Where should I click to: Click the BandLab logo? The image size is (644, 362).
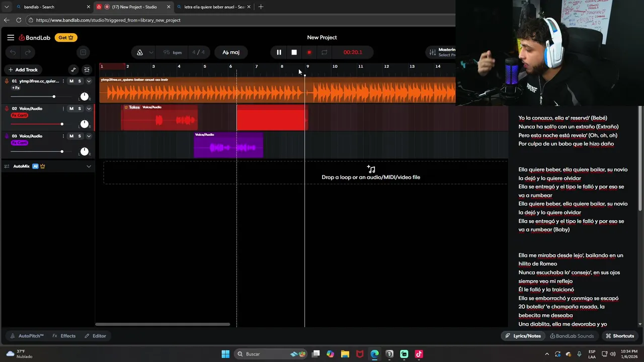point(35,37)
